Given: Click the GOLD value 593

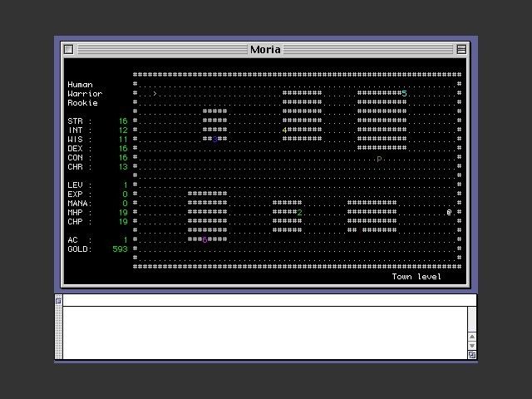Looking at the screenshot, I should [x=120, y=249].
